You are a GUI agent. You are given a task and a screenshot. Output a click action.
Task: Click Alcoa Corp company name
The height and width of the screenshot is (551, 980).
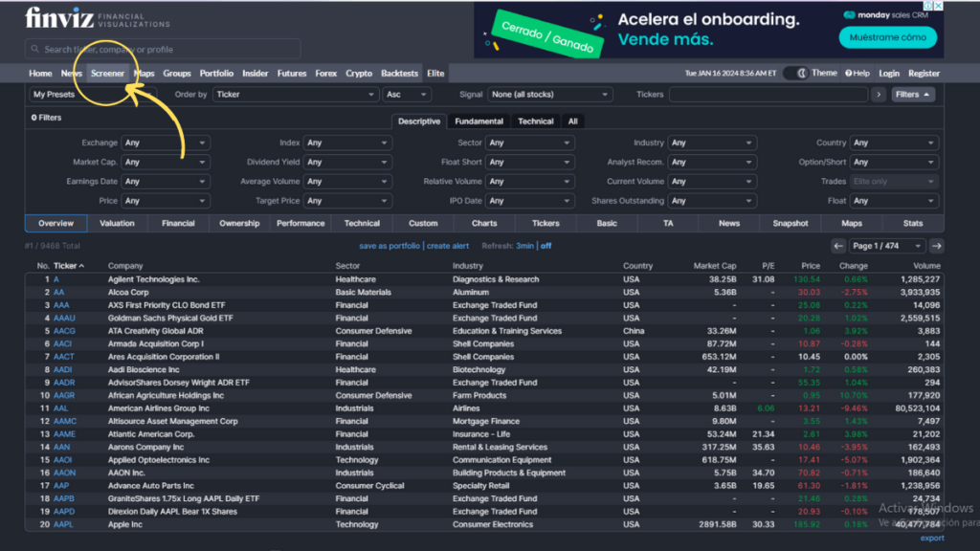point(128,293)
